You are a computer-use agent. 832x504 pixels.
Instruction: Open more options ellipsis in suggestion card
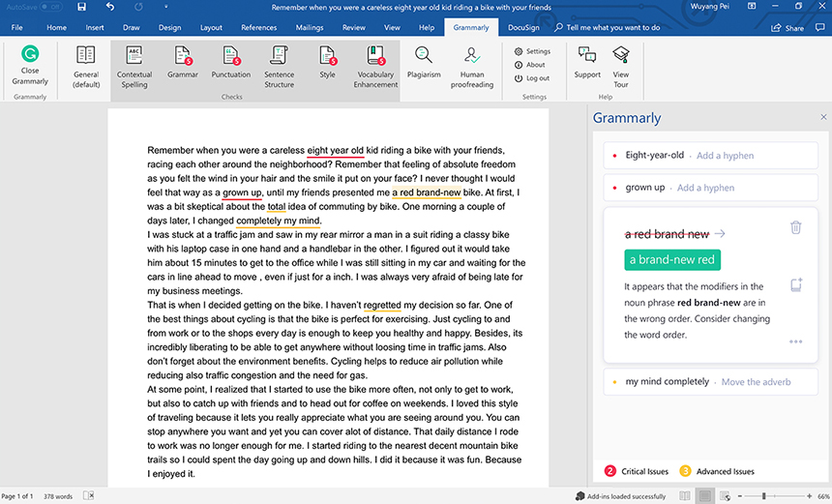(795, 341)
